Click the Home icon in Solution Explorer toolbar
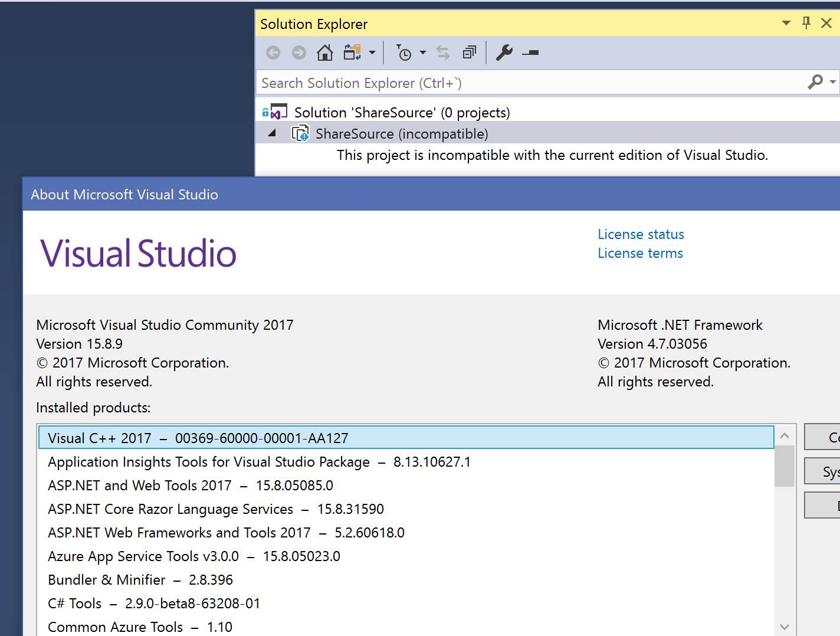 [x=324, y=53]
